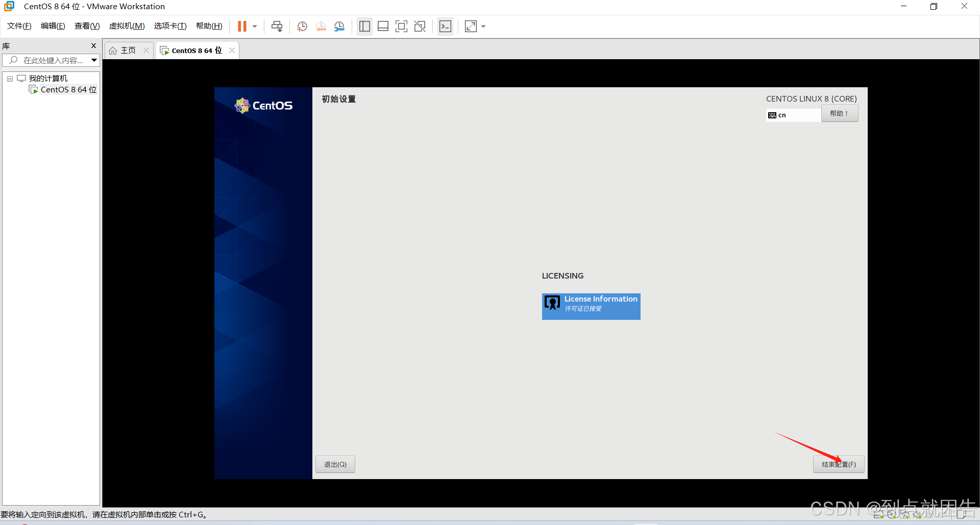Select 我的计算机 in the library
980x525 pixels.
[48, 78]
